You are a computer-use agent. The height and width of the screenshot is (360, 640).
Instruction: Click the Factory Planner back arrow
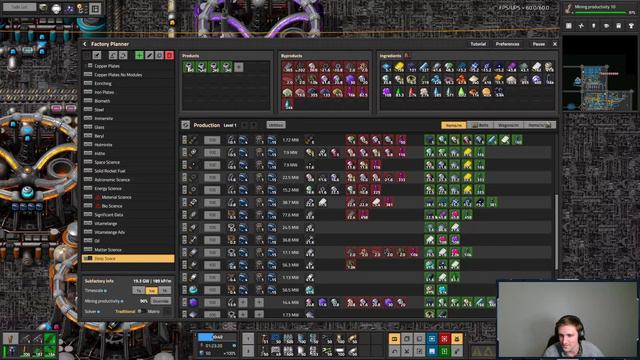[85, 44]
